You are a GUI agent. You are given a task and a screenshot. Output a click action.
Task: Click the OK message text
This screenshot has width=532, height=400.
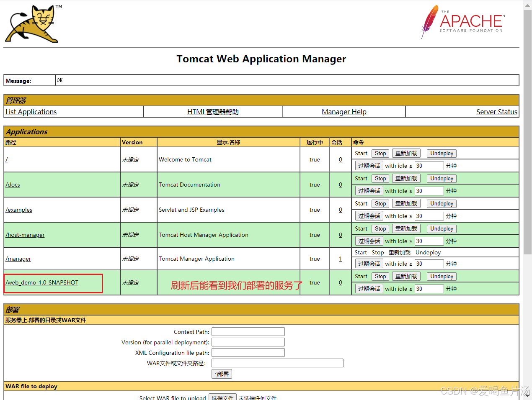click(x=59, y=80)
